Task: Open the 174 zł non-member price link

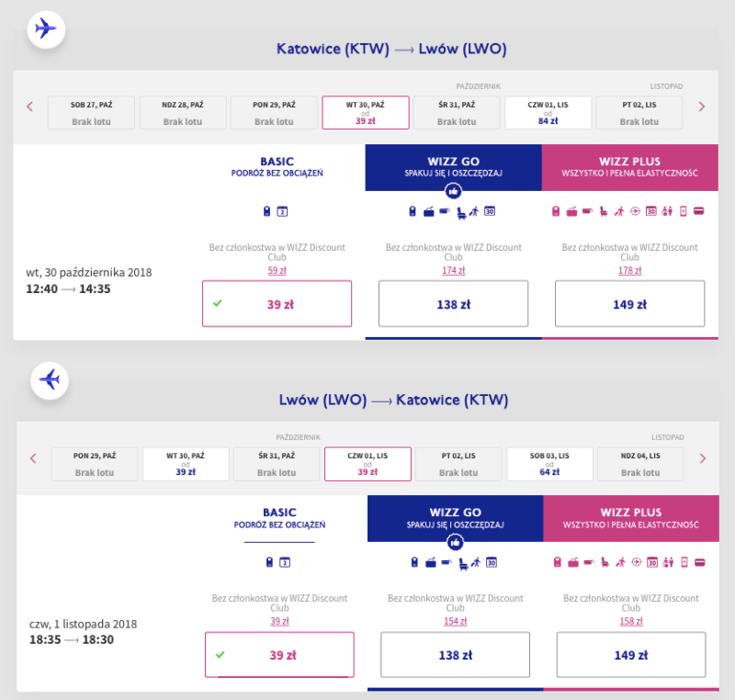Action: (453, 270)
